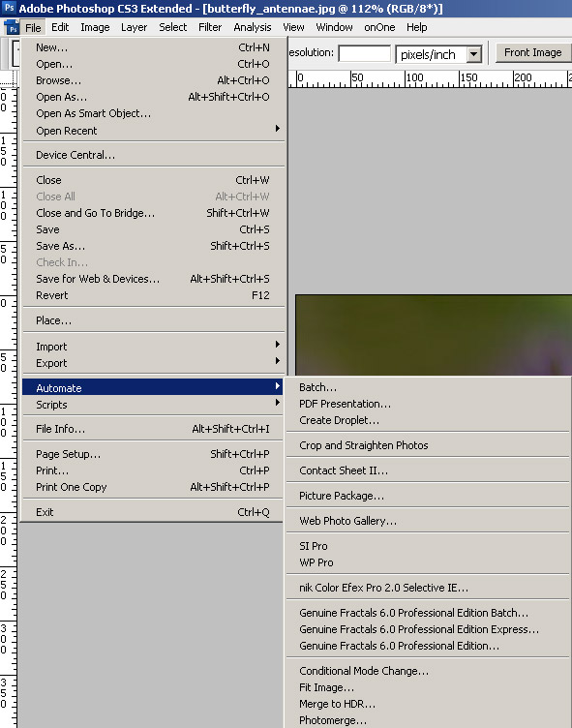
Task: Expand the Export submenu
Action: (153, 363)
